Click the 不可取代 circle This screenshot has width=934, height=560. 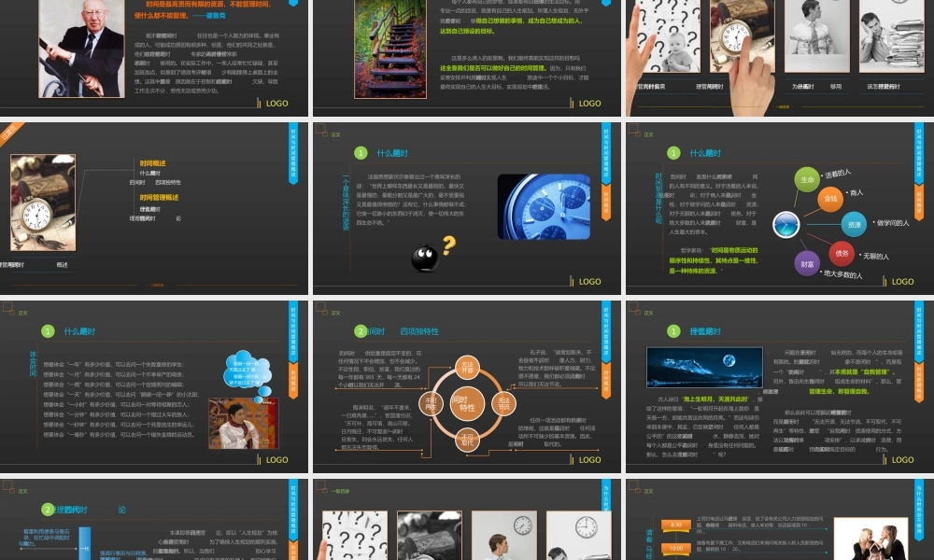tap(467, 440)
